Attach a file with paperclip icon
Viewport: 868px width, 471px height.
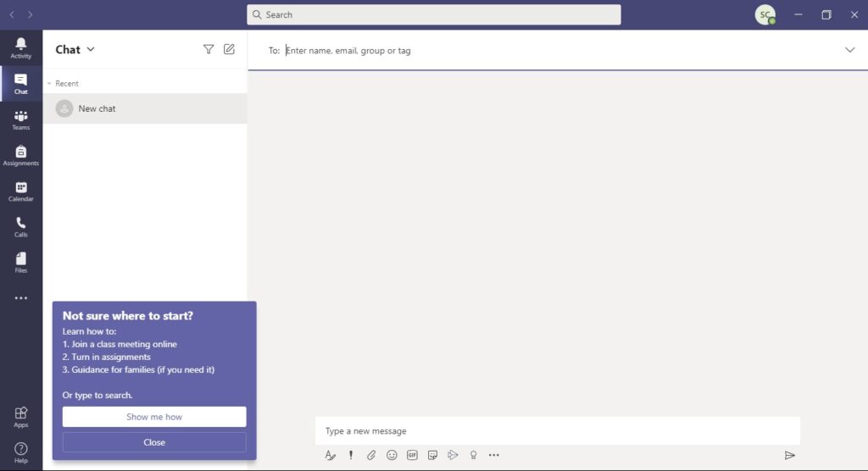click(x=371, y=455)
